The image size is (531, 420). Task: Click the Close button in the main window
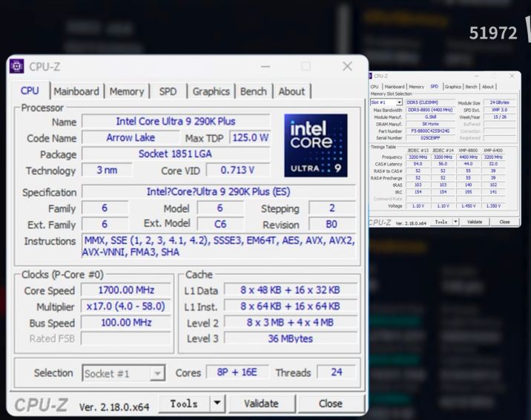tap(331, 404)
